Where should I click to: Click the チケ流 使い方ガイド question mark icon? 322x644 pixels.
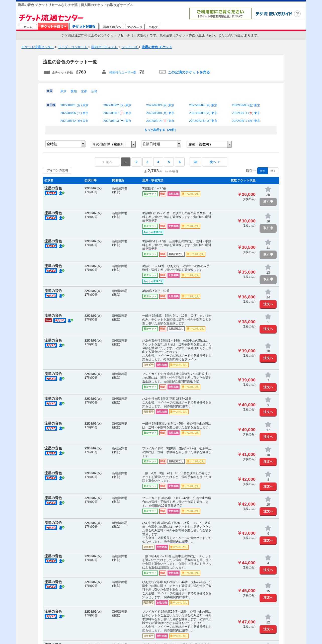click(297, 14)
